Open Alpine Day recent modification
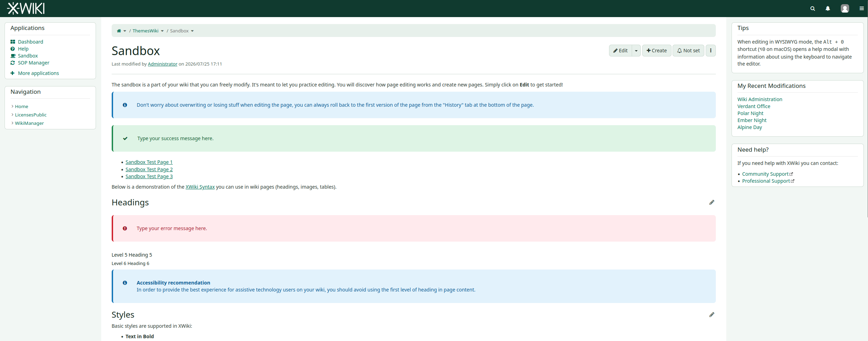The image size is (868, 341). coord(750,127)
